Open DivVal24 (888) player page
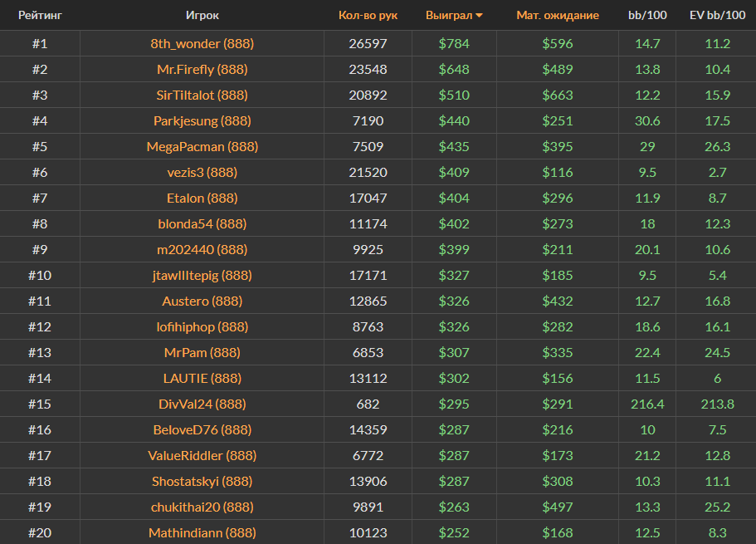This screenshot has height=544, width=756. pyautogui.click(x=202, y=404)
